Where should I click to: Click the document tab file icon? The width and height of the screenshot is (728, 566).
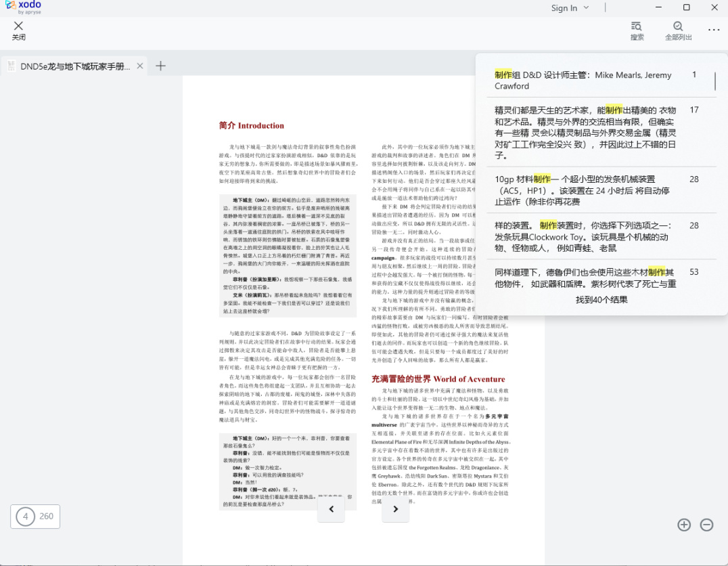[x=12, y=66]
